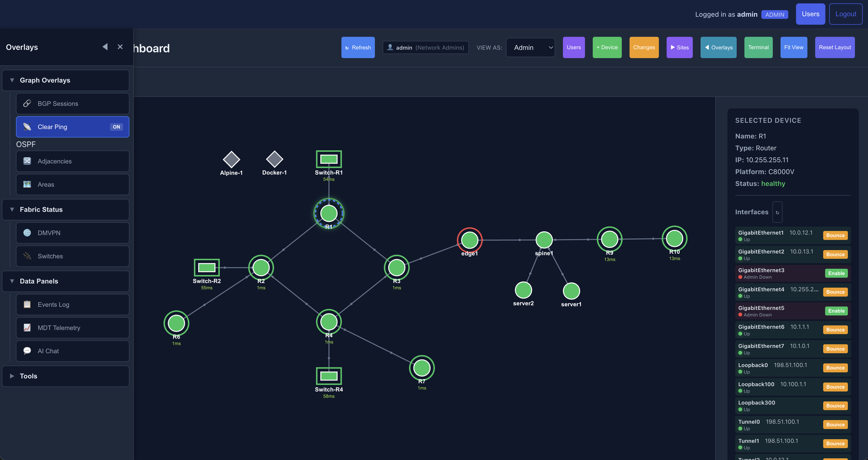Select the Switch-R2 switch icon
The image size is (868, 460).
(207, 267)
